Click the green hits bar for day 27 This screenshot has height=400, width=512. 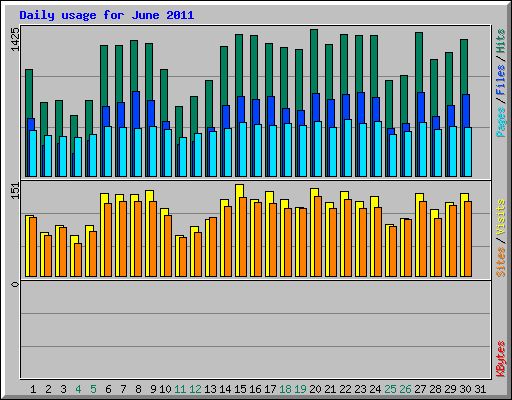419,62
